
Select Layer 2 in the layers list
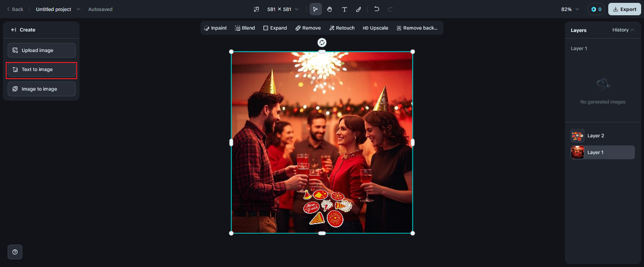click(x=603, y=136)
